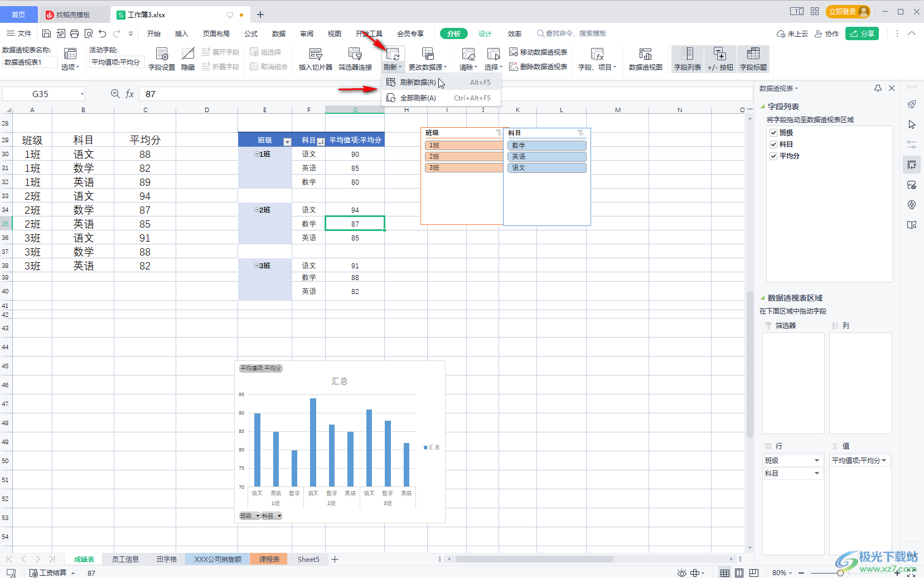Switch to page layout view in status bar
This screenshot has width=924, height=578.
tap(739, 572)
